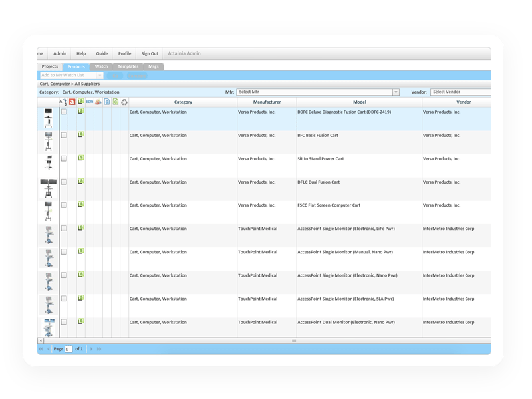
Task: Go to last page arrow in pager
Action: pyautogui.click(x=99, y=349)
